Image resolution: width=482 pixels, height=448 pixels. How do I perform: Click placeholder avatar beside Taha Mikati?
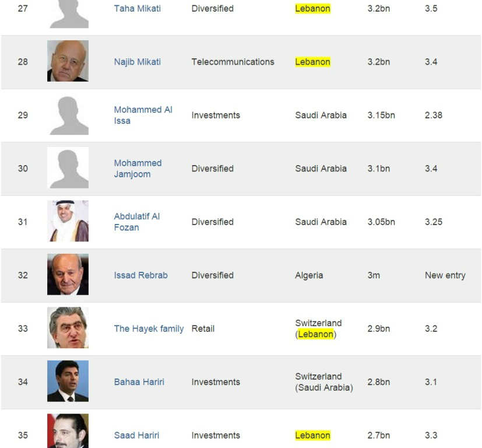point(68,13)
